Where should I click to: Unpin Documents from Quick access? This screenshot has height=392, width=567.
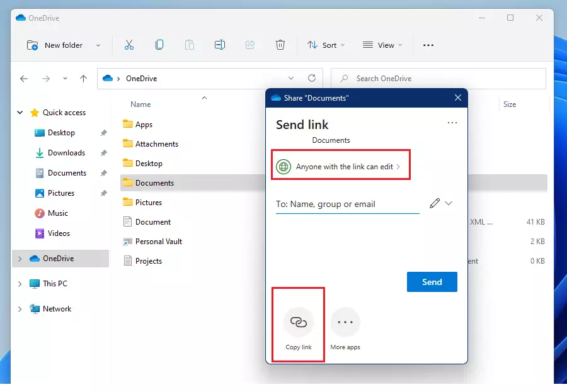coord(104,173)
